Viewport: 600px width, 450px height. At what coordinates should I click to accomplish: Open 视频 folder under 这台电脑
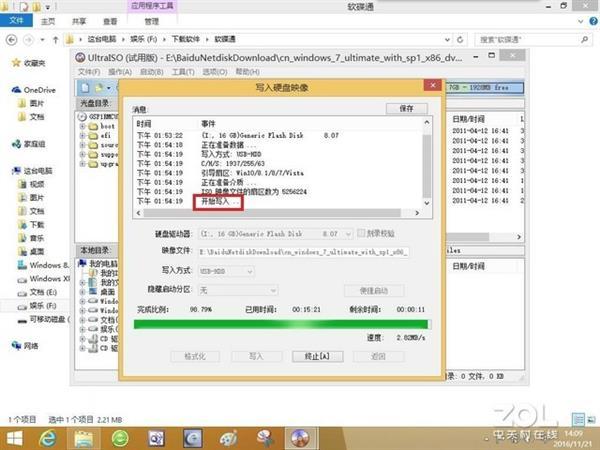pyautogui.click(x=31, y=184)
